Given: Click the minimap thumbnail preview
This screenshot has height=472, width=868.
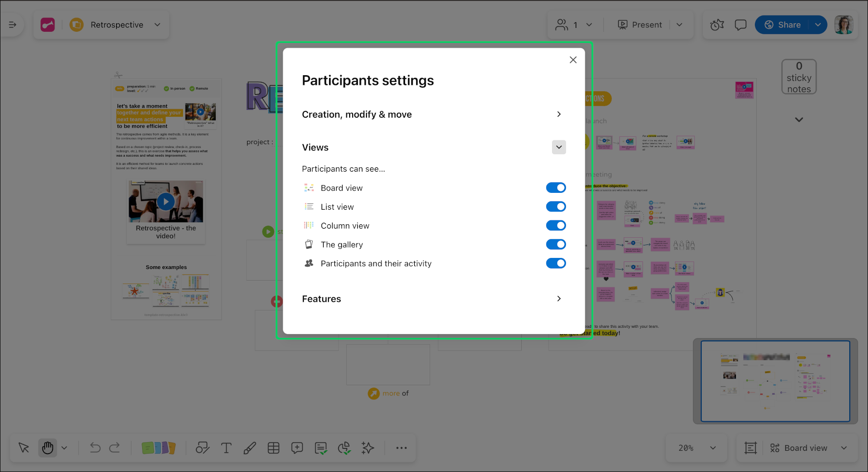Looking at the screenshot, I should (x=776, y=381).
